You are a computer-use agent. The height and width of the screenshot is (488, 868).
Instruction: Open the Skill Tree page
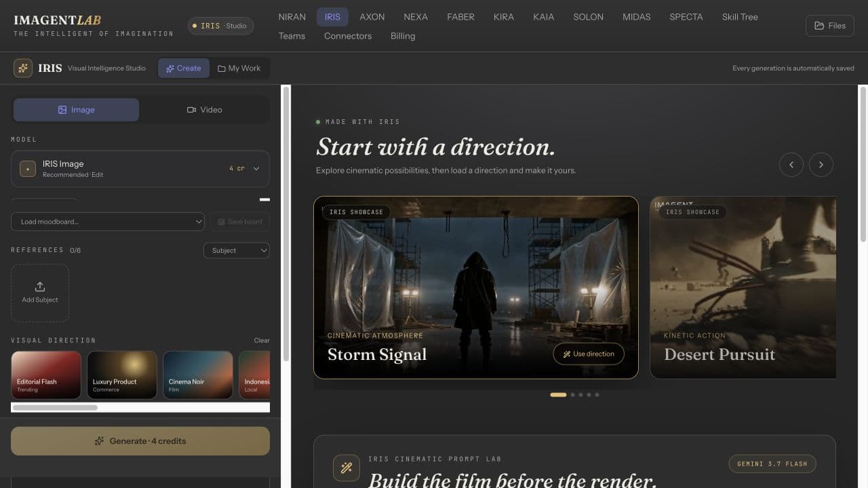pyautogui.click(x=740, y=17)
